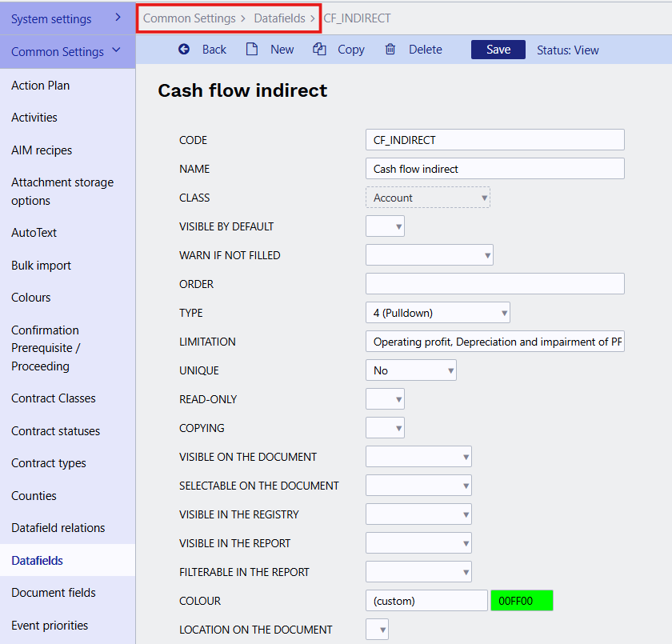This screenshot has width=672, height=644.
Task: Click the New document icon
Action: pos(252,50)
